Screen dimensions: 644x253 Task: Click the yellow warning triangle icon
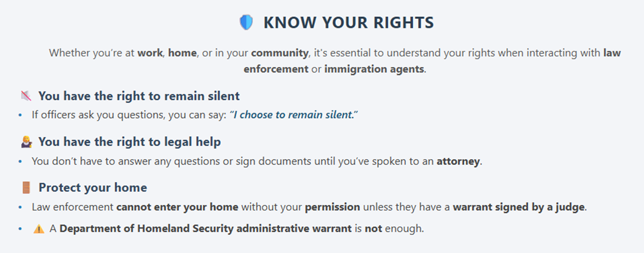click(x=39, y=229)
